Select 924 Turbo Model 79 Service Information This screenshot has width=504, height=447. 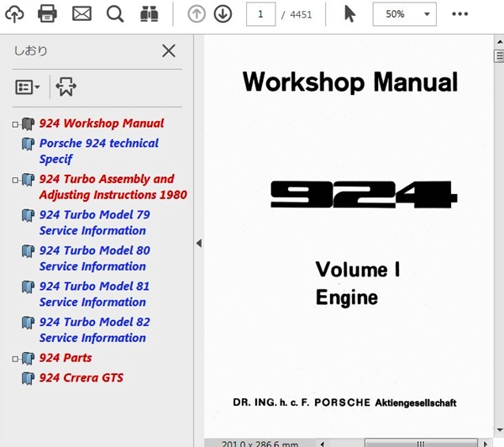point(94,223)
